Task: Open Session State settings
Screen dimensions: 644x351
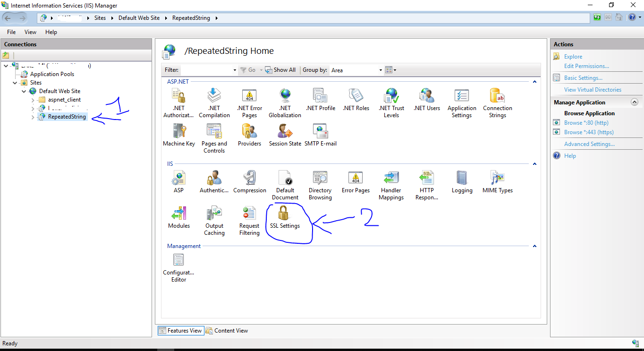Action: point(285,135)
